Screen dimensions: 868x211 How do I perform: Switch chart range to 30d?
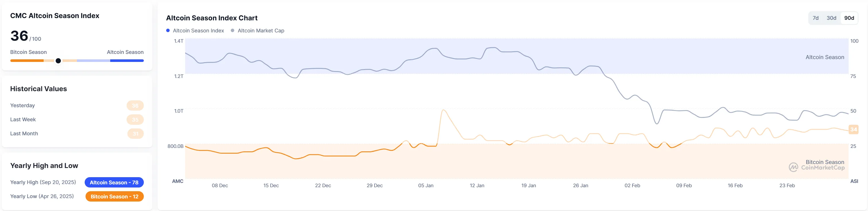831,18
